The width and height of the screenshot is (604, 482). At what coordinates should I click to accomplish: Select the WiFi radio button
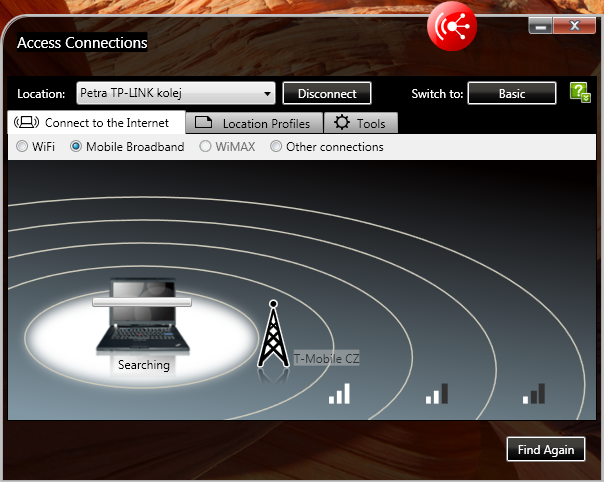point(23,147)
